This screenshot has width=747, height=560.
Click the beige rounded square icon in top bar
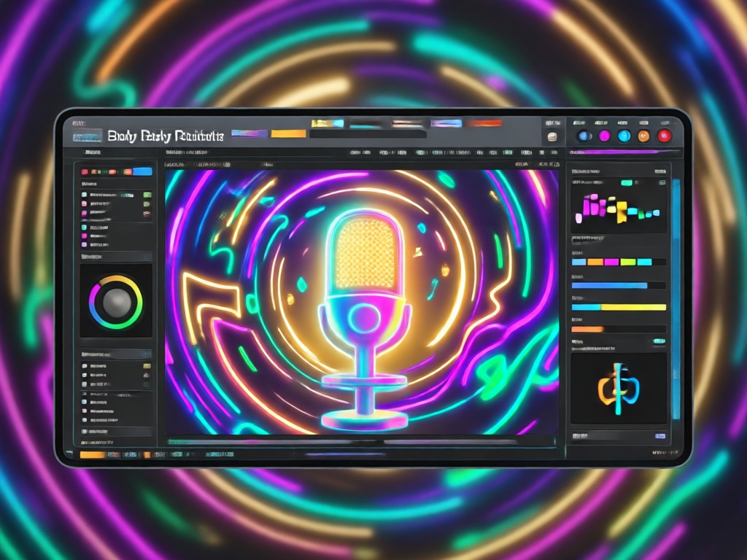553,137
